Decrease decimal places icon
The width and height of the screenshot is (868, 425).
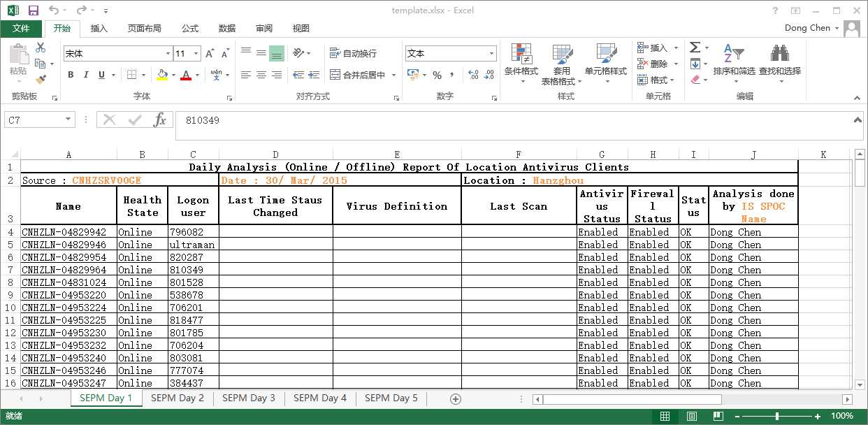[x=489, y=75]
